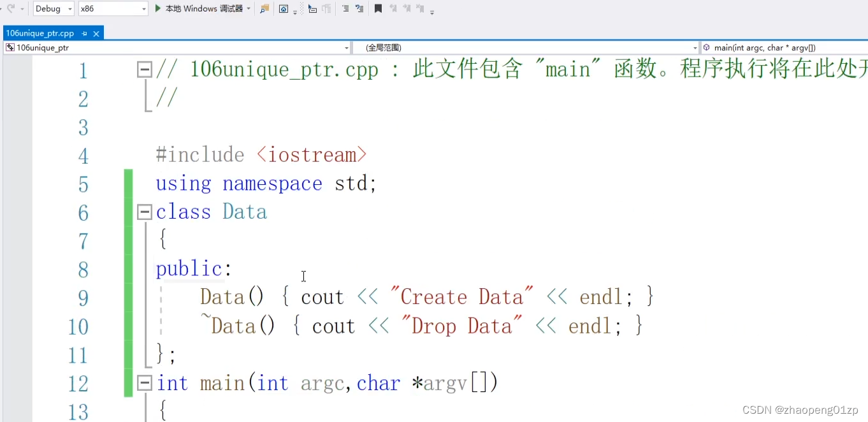Click line number 3 in the gutter
The height and width of the screenshot is (422, 868).
pyautogui.click(x=83, y=127)
